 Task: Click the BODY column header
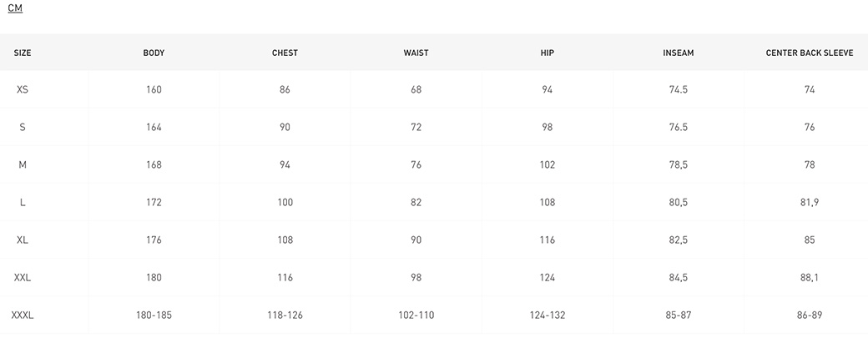tap(154, 53)
